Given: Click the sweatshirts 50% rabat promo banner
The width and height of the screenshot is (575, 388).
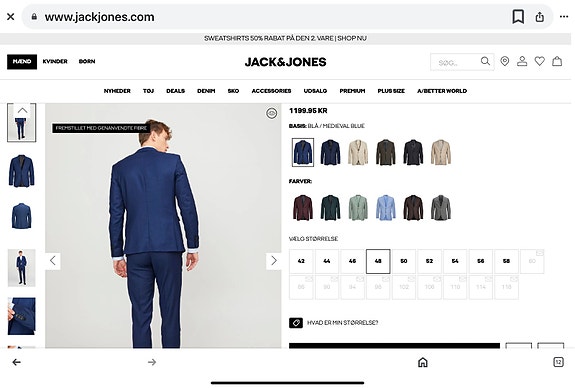Looking at the screenshot, I should [285, 39].
